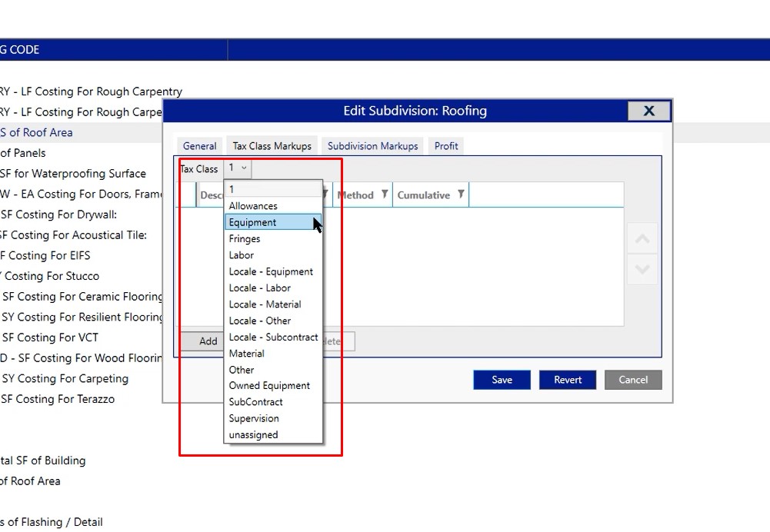Click the Add button

tap(208, 341)
